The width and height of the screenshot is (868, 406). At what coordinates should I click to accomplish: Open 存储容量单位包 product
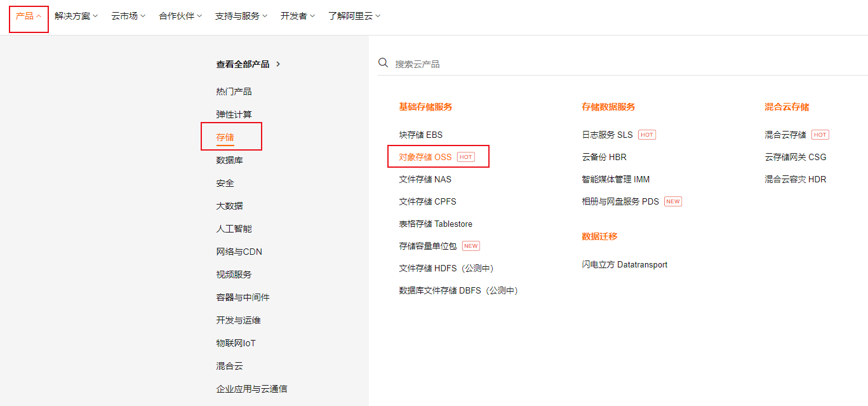427,246
